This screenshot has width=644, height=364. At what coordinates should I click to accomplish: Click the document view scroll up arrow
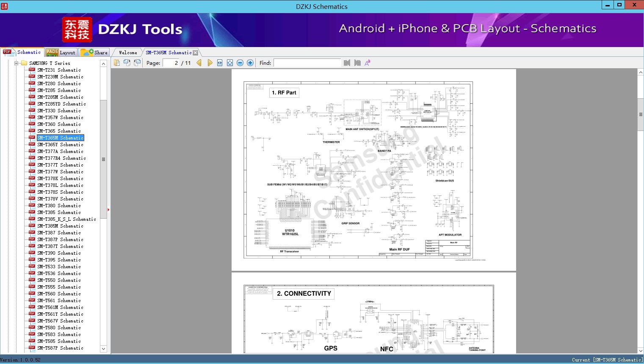(x=641, y=72)
